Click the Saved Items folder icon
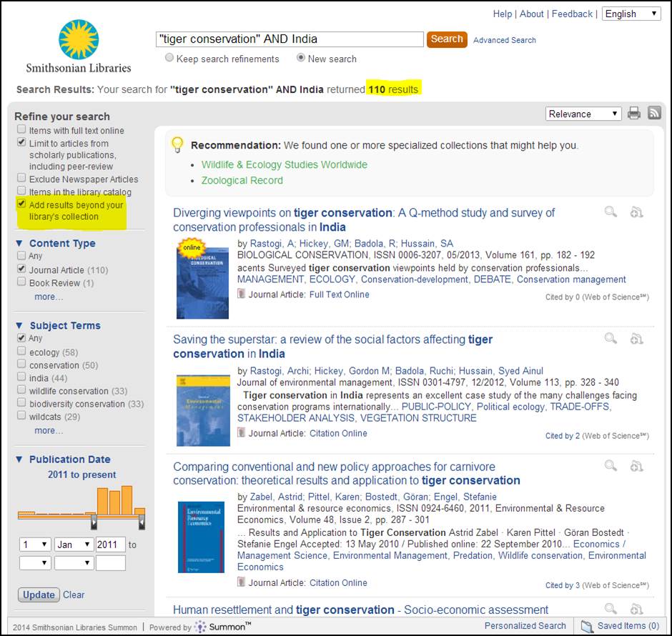 587,626
